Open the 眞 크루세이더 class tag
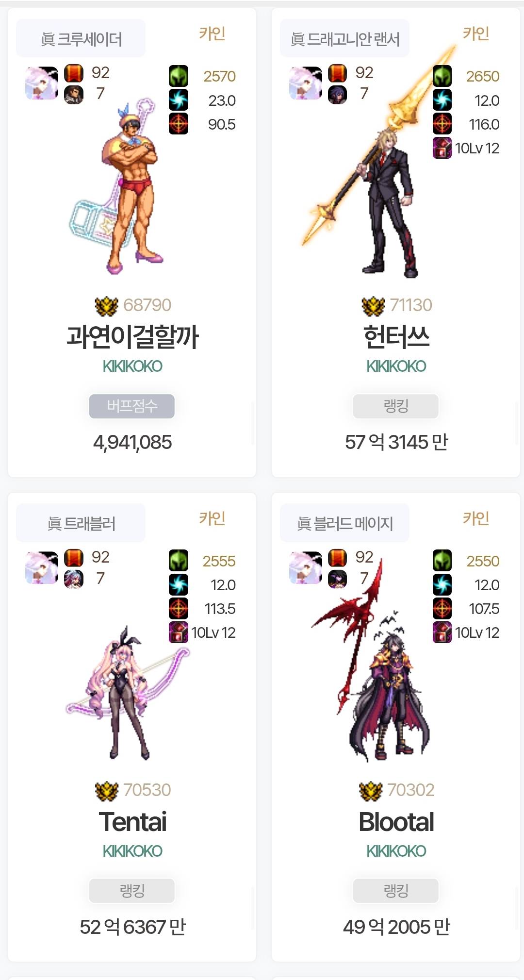524x980 pixels. click(81, 38)
